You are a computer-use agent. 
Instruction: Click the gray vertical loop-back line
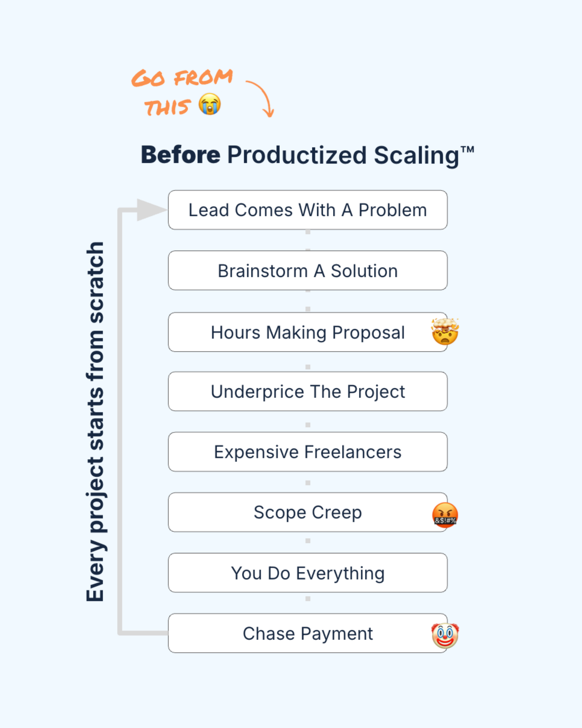tap(120, 421)
